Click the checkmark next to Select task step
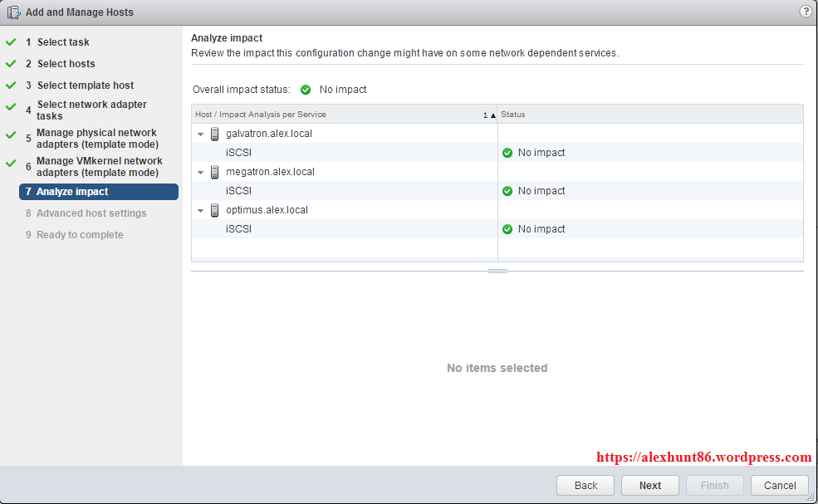 [11, 42]
